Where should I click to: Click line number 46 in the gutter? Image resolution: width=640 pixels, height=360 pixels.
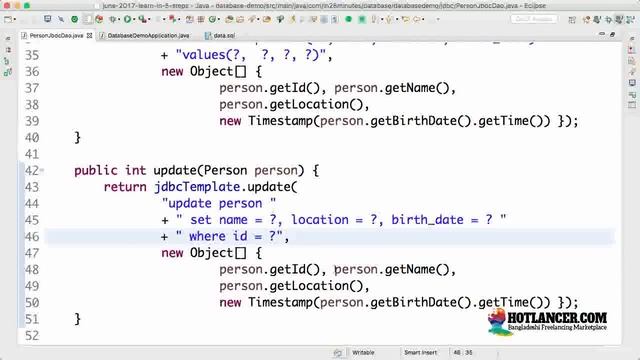coord(32,237)
